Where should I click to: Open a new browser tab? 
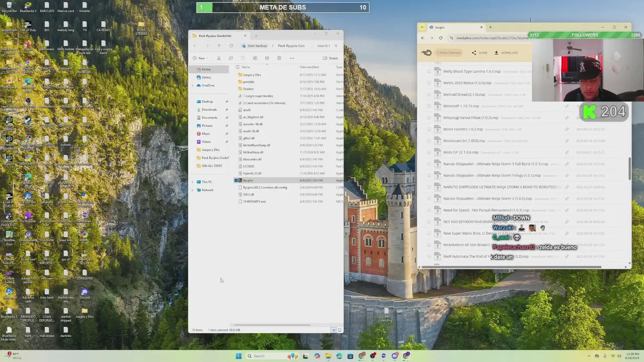[491, 27]
